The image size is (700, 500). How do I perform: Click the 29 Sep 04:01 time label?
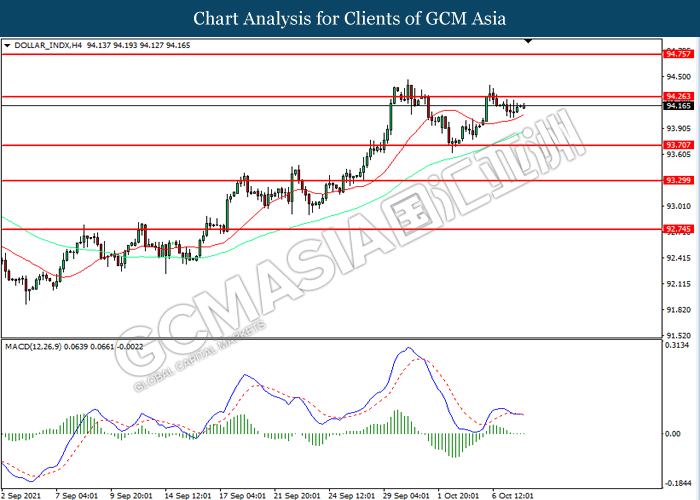click(x=406, y=496)
